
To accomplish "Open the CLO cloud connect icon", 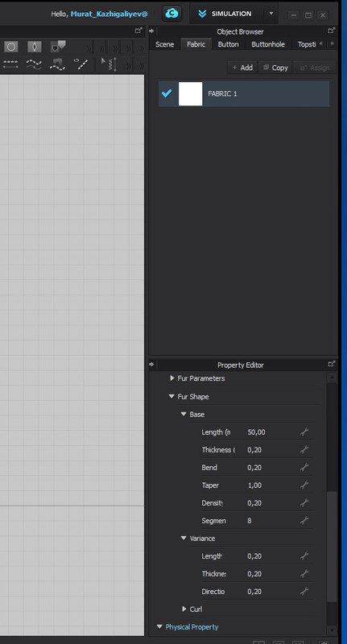I will point(171,14).
